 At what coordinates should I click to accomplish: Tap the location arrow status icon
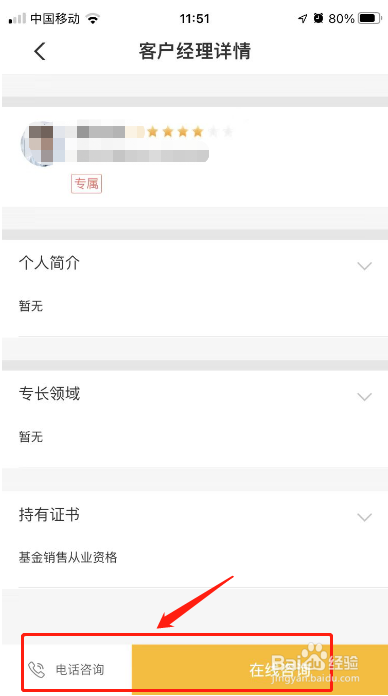(302, 18)
